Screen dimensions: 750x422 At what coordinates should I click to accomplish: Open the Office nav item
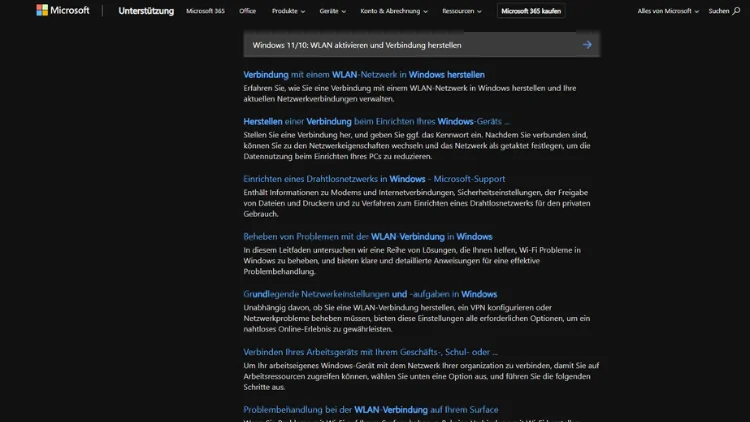coord(247,11)
